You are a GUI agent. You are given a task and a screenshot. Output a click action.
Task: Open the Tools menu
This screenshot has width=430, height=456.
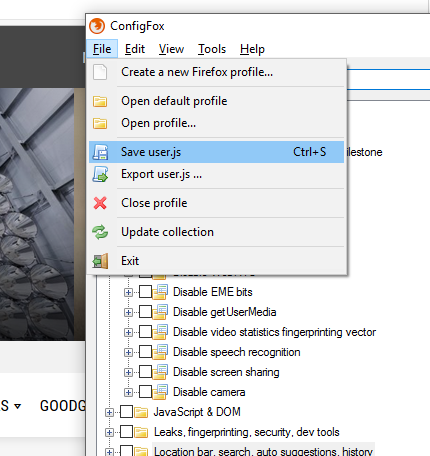(212, 49)
